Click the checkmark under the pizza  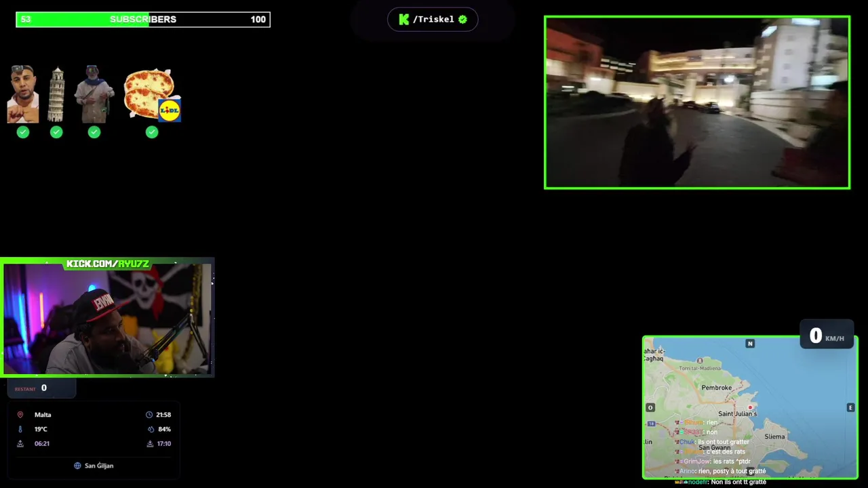152,132
